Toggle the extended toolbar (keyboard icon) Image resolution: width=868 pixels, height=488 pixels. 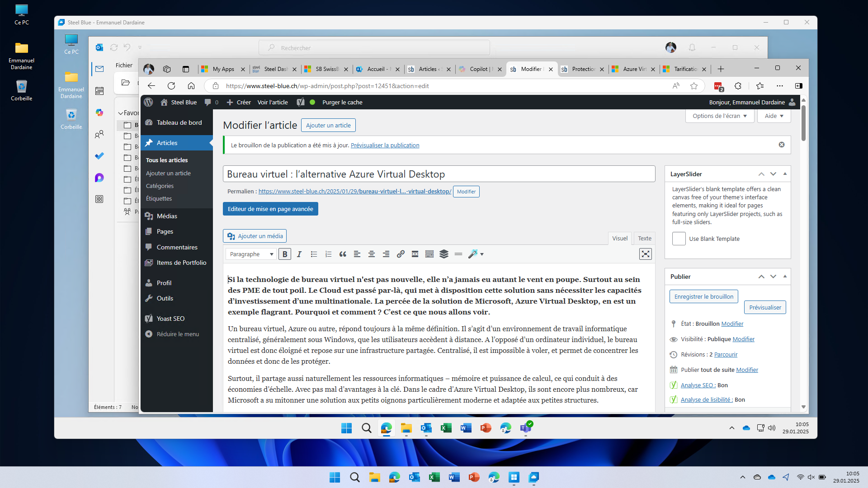tap(429, 254)
